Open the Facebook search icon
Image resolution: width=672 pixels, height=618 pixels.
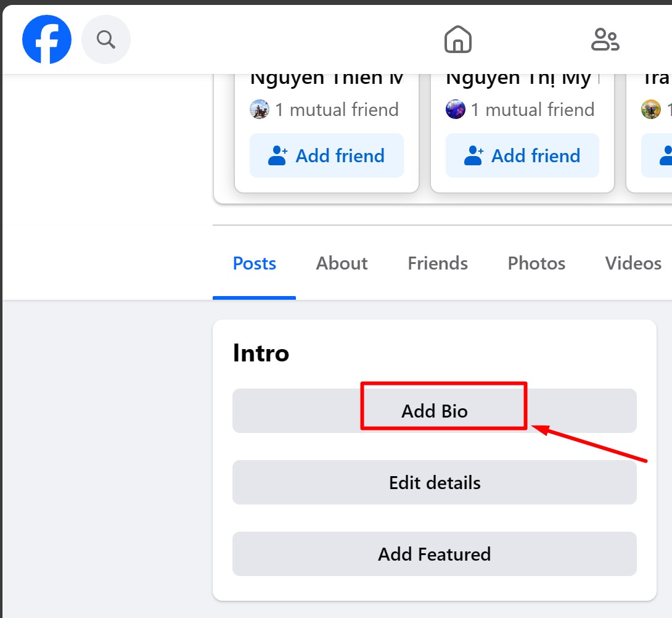pyautogui.click(x=106, y=40)
